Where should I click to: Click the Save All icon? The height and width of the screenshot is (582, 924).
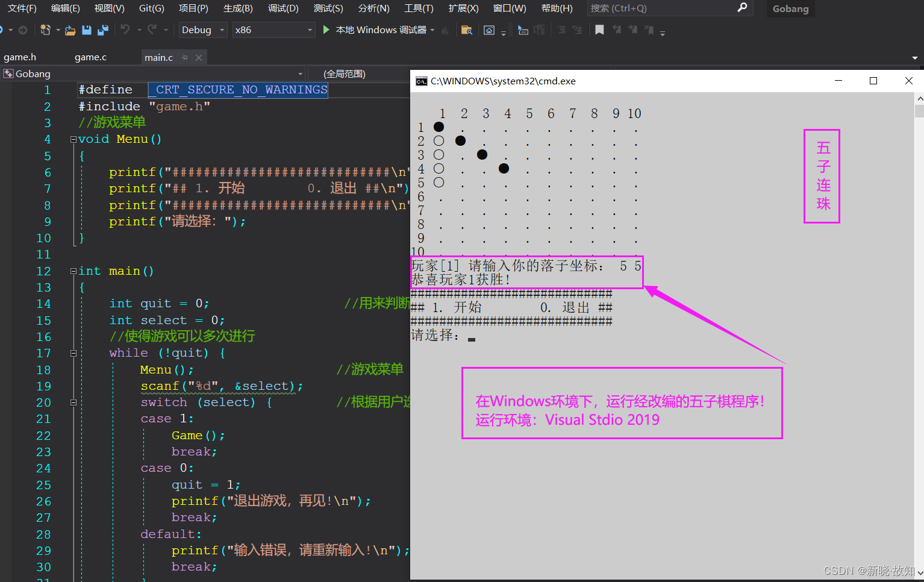[103, 30]
